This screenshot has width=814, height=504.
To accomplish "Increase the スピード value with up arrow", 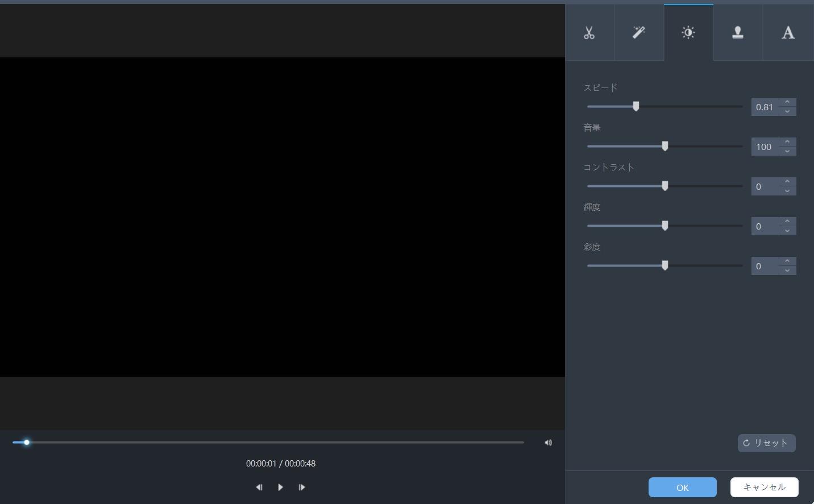I will pos(787,102).
